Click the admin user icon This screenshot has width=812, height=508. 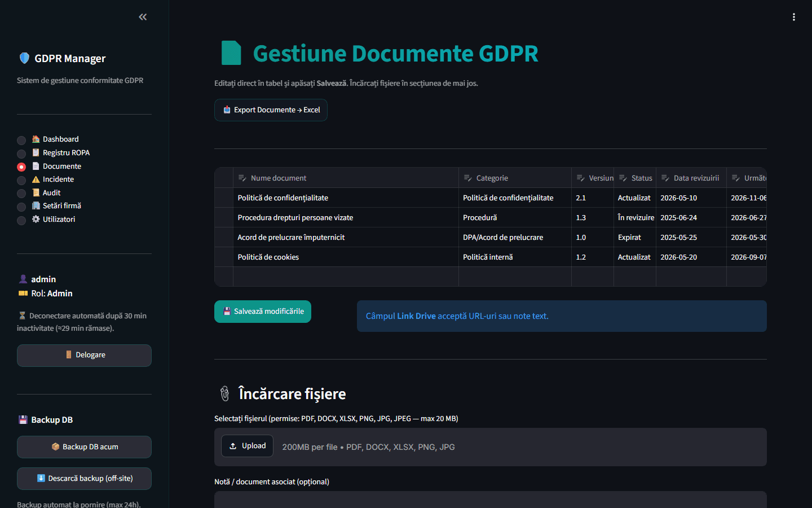coord(23,279)
